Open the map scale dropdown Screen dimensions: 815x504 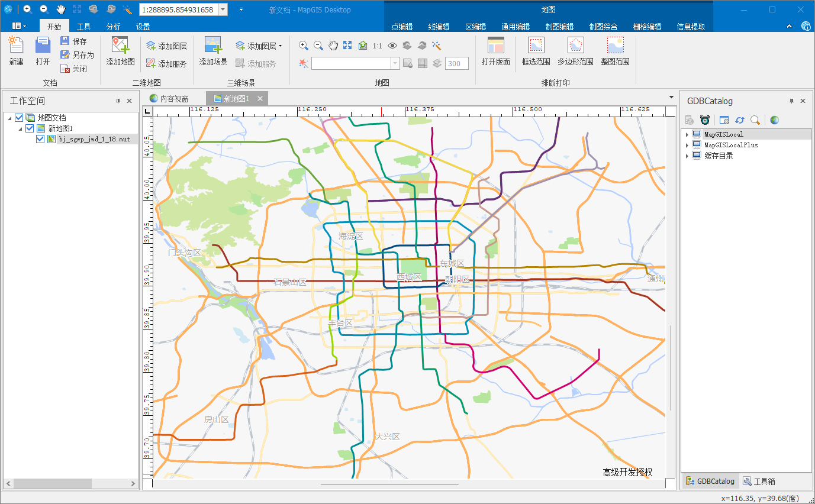223,10
